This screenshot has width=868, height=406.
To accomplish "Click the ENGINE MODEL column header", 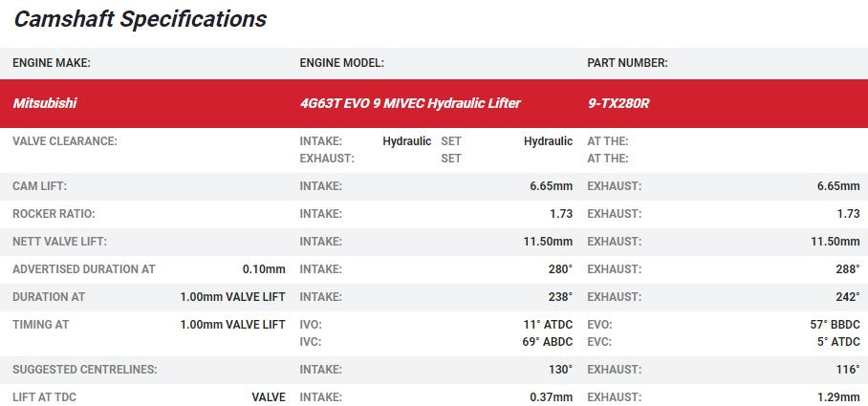I will click(341, 63).
